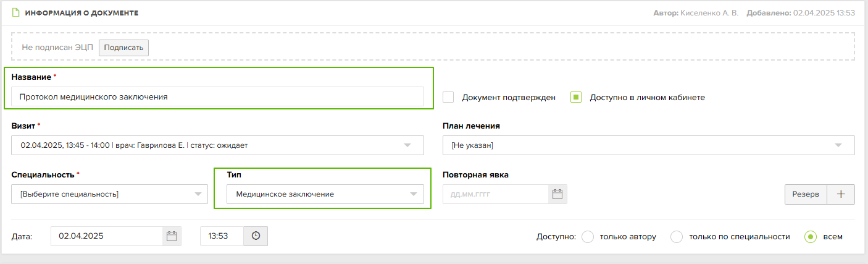Open calendar icon next to Дата field
The width and height of the screenshot is (868, 264).
point(172,236)
